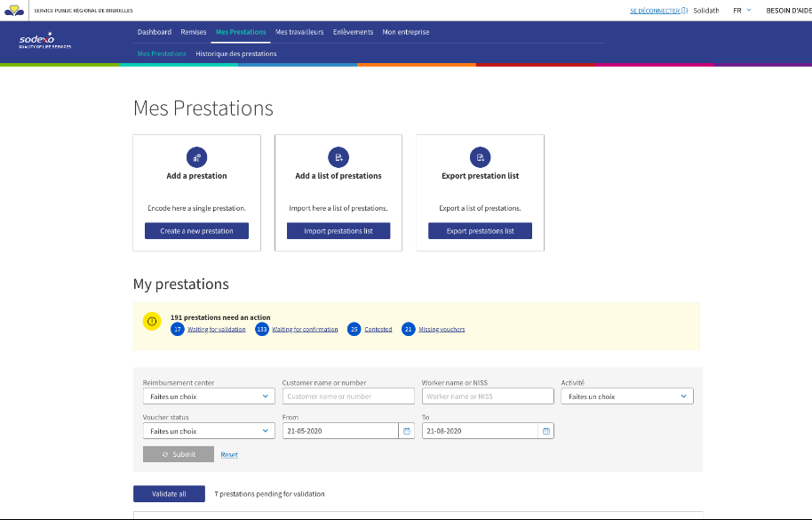The width and height of the screenshot is (812, 520).
Task: Click Export prestations list button
Action: coord(480,231)
